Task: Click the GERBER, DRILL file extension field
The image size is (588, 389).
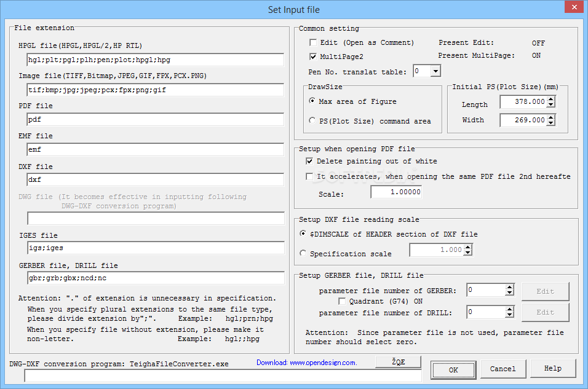Action: [156, 278]
